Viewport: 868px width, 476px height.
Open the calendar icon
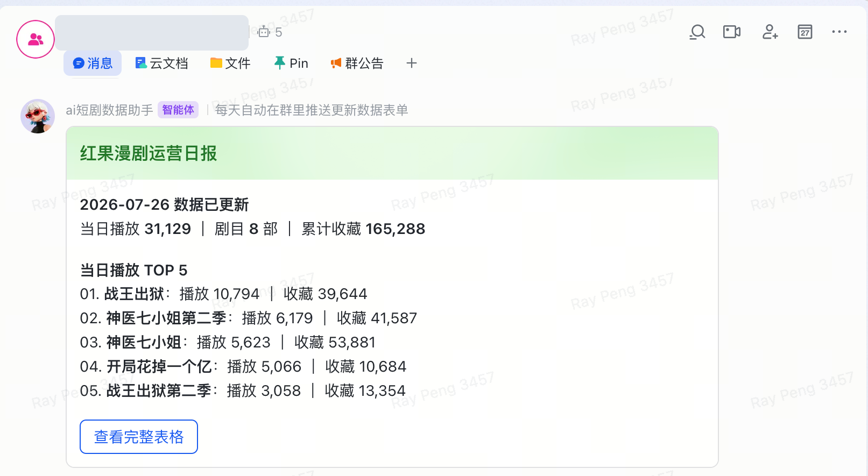(x=805, y=32)
